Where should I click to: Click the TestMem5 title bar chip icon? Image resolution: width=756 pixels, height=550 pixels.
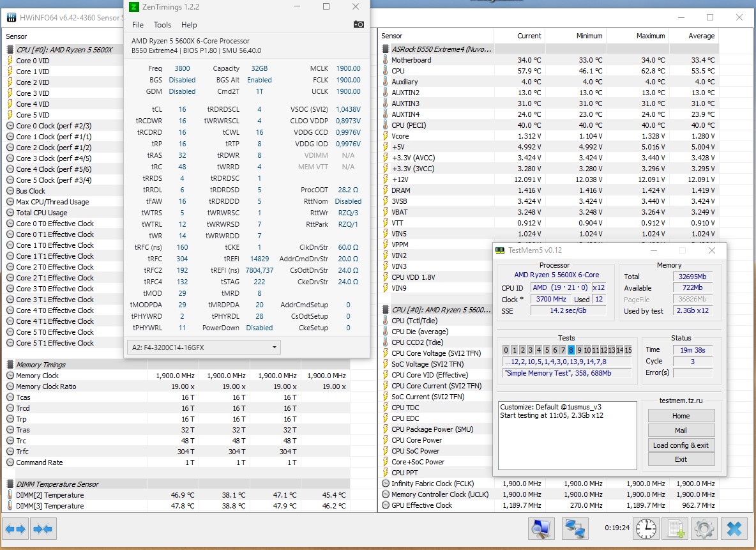click(x=500, y=250)
